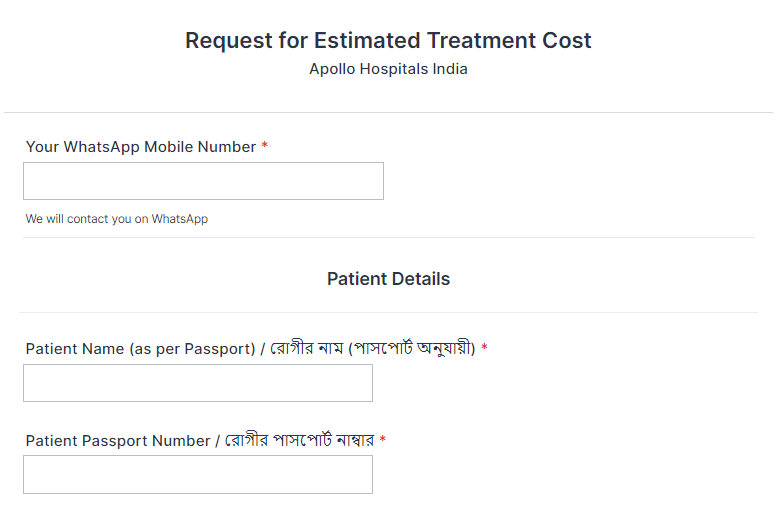This screenshot has height=508, width=778.
Task: Click the "We will contact you on WhatsApp" hint
Action: coord(117,219)
